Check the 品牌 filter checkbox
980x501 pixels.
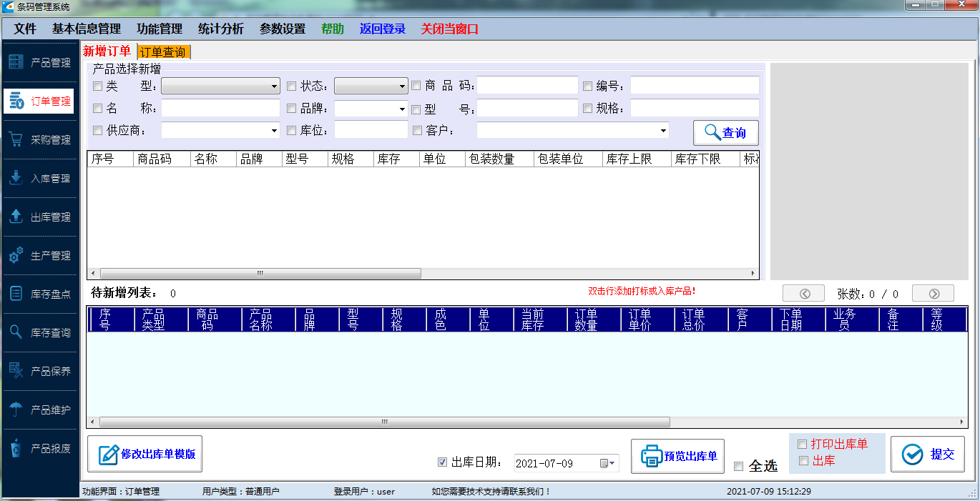click(291, 109)
